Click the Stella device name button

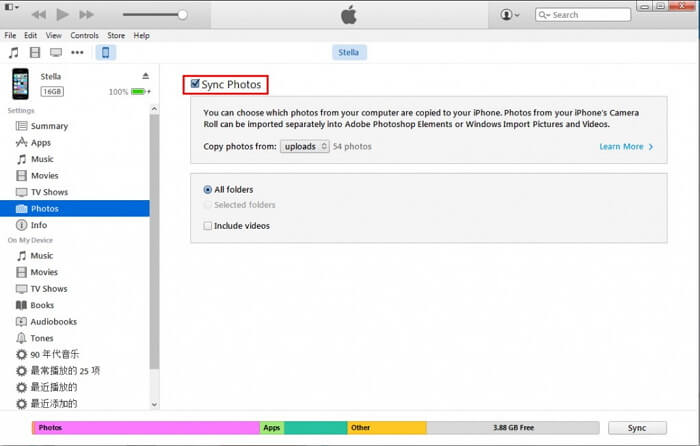point(349,52)
